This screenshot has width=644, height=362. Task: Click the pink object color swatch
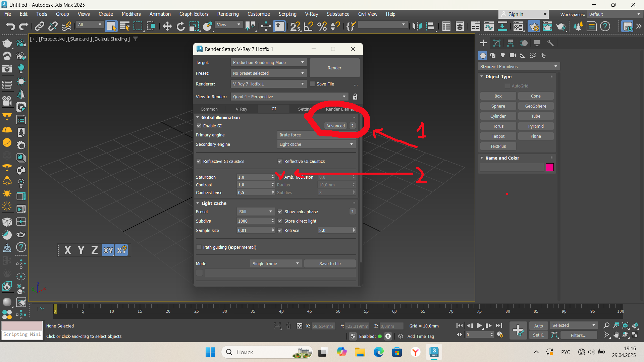pos(549,168)
